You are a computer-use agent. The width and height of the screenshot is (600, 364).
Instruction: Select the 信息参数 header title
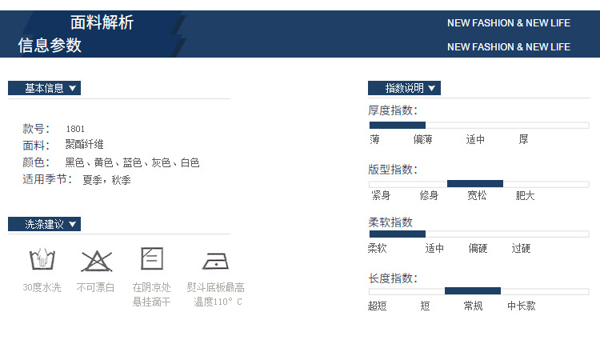[50, 45]
